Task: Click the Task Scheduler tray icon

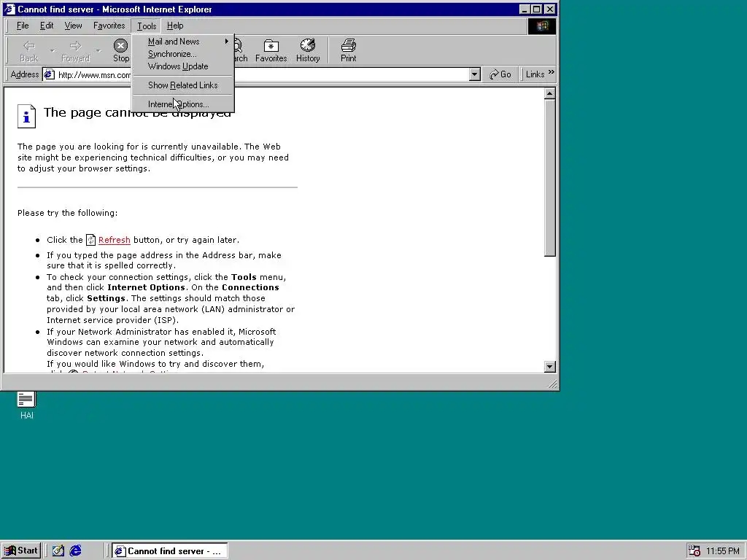Action: point(694,551)
